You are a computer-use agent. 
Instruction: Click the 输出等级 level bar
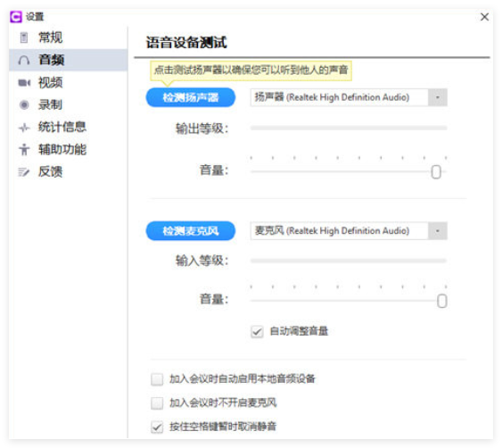[x=349, y=128]
